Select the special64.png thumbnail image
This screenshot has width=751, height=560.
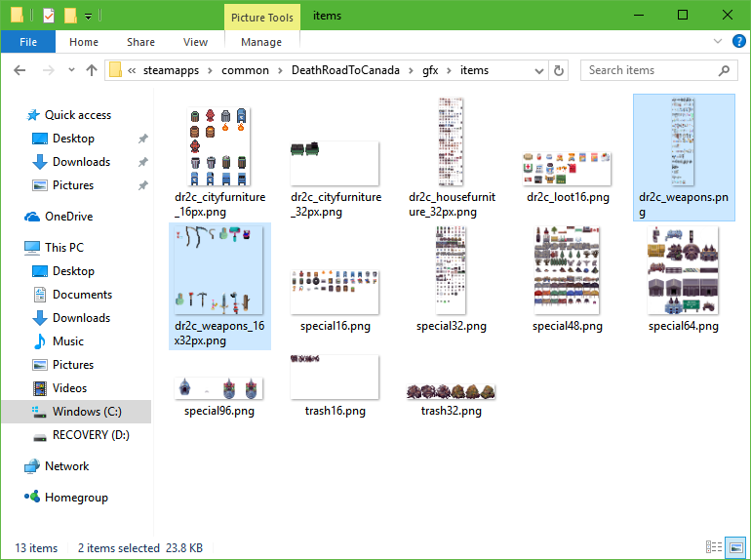(683, 270)
